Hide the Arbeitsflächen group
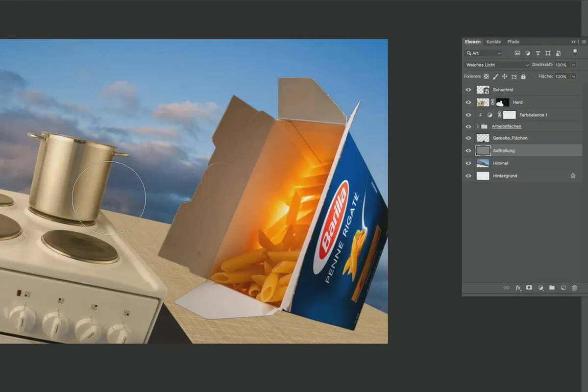588x392 pixels. [x=468, y=126]
